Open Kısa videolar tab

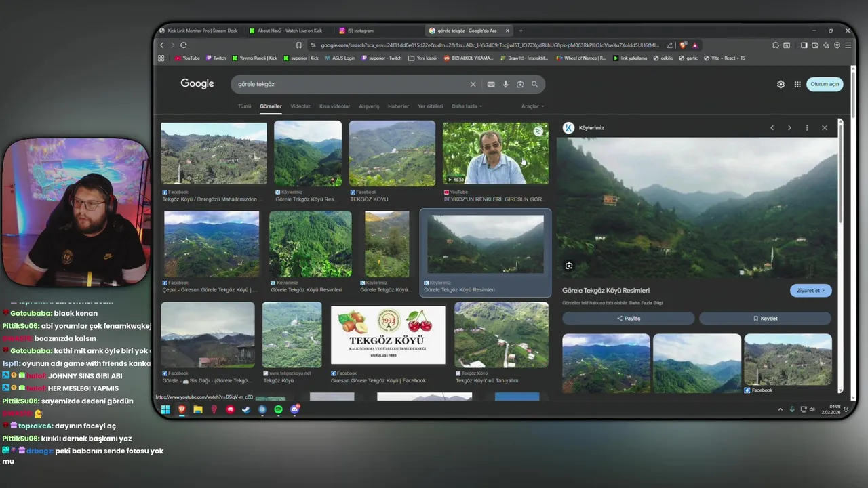pos(335,106)
